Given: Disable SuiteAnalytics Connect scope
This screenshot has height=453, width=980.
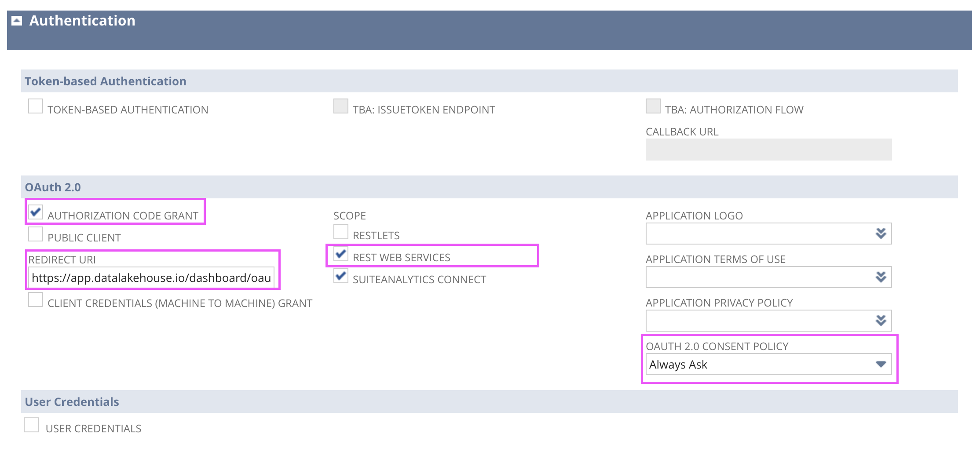Looking at the screenshot, I should (341, 276).
